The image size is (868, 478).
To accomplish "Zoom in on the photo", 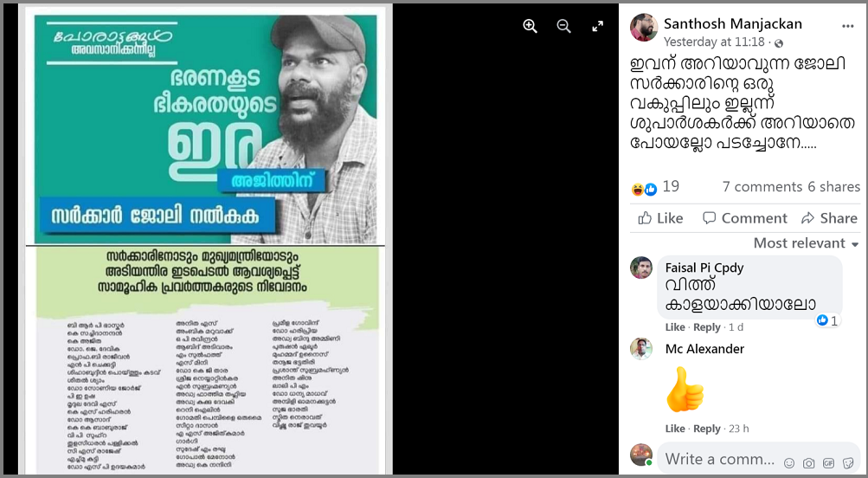I will point(530,26).
